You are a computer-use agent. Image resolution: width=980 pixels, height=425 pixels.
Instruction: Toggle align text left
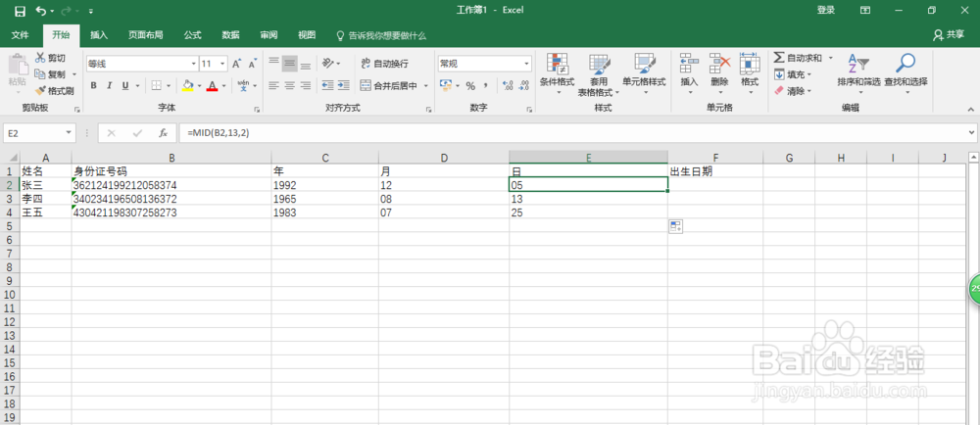(273, 85)
